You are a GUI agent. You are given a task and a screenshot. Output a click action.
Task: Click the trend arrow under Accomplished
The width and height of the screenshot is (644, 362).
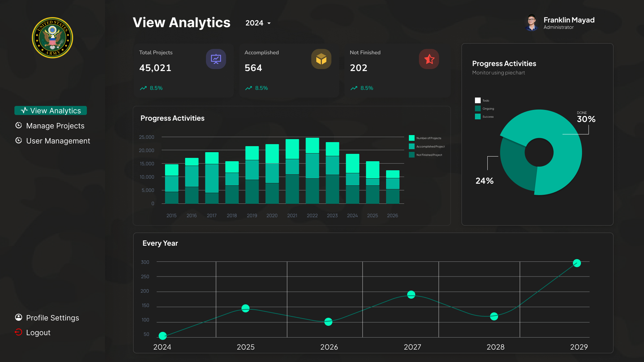coord(249,88)
